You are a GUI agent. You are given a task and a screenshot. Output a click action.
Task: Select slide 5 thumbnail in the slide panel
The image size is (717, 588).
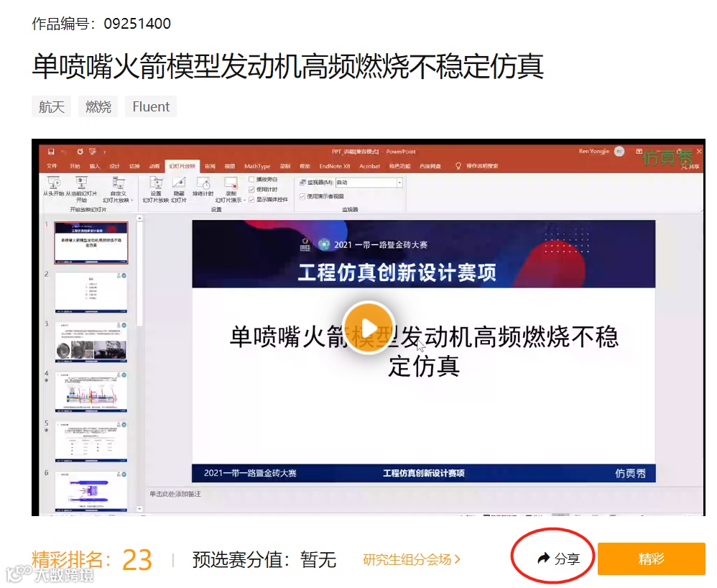[91, 441]
